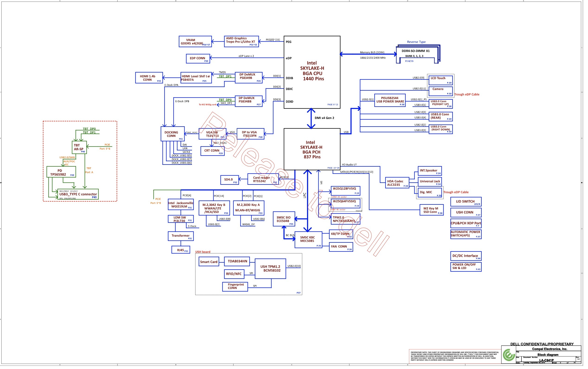Select the Camera block
Screen dimensions: 588x369
(x=441, y=91)
